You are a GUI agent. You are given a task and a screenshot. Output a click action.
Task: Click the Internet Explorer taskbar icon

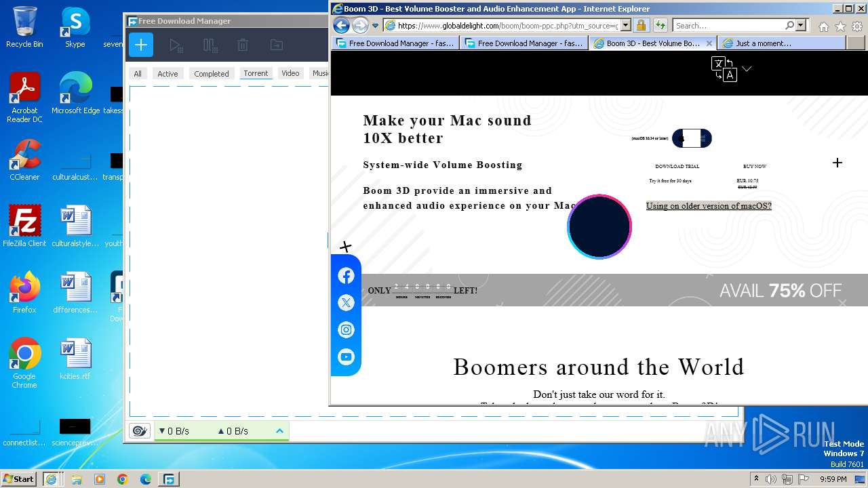52,479
